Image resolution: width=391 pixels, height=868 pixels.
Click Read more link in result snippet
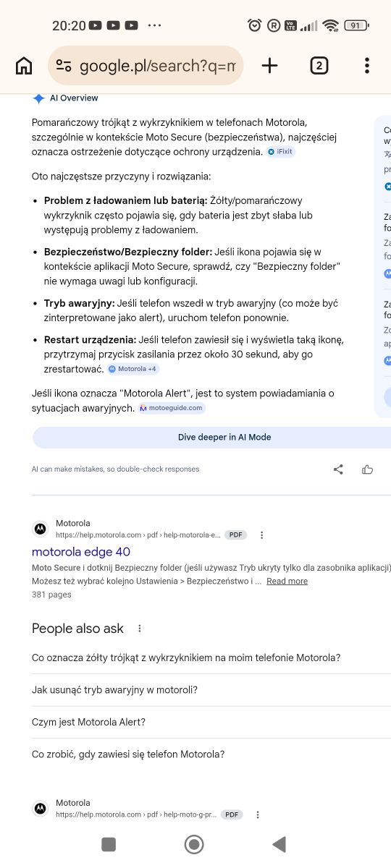[x=287, y=581]
